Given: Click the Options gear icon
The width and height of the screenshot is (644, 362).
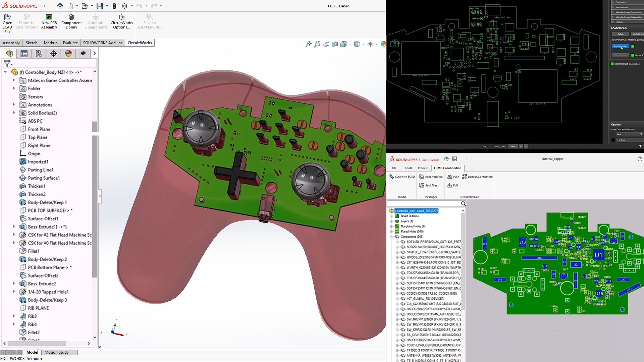Looking at the screenshot, I should (124, 6).
